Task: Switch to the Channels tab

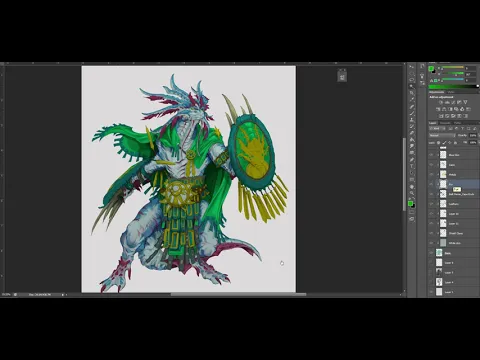Action: (445, 123)
